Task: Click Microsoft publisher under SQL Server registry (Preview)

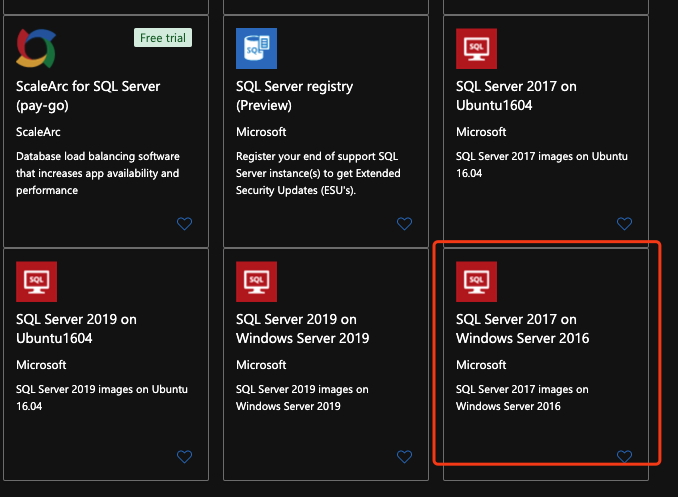Action: click(x=261, y=132)
